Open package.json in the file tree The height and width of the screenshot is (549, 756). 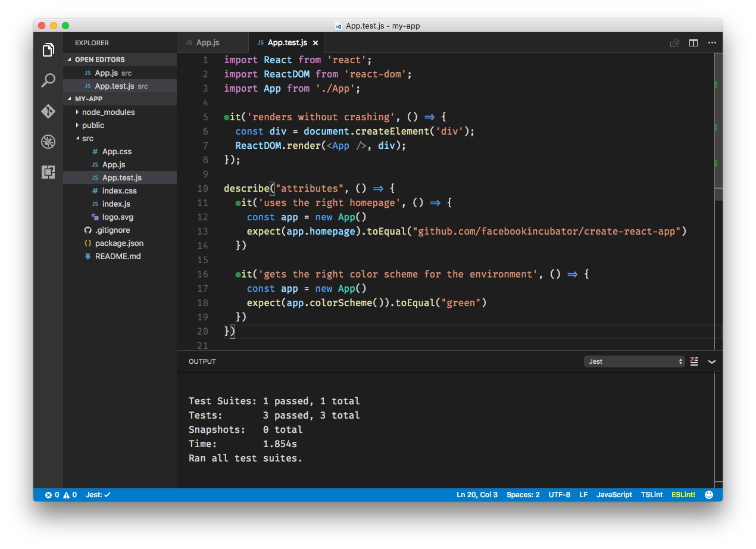[x=119, y=243]
